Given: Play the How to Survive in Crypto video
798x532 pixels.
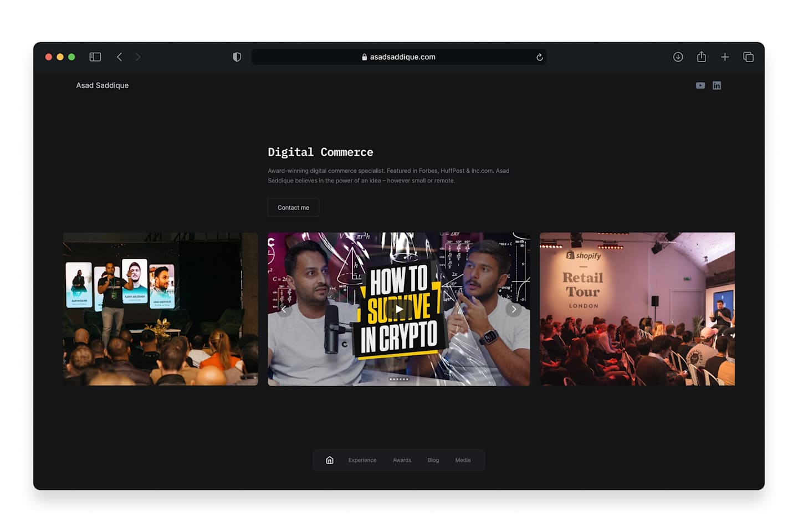Looking at the screenshot, I should [399, 309].
